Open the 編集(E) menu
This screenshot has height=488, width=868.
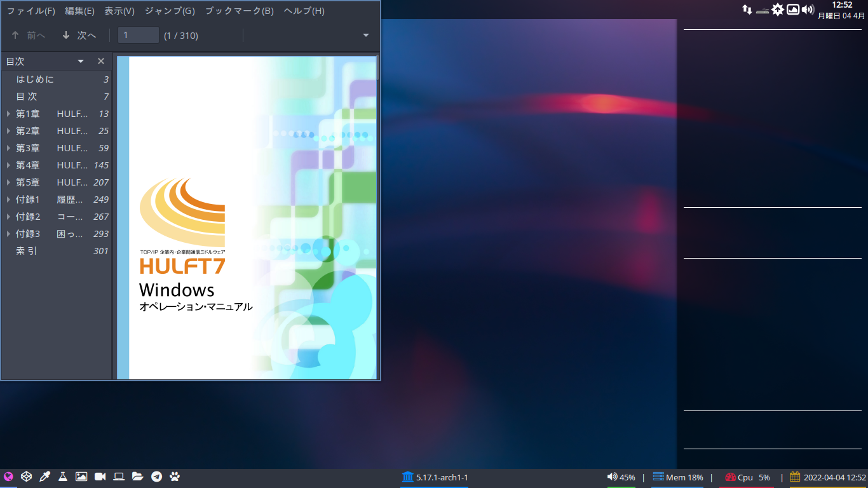79,11
